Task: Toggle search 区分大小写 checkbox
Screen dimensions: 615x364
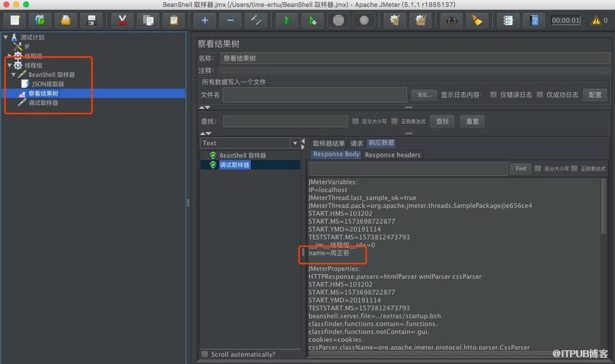Action: click(355, 121)
